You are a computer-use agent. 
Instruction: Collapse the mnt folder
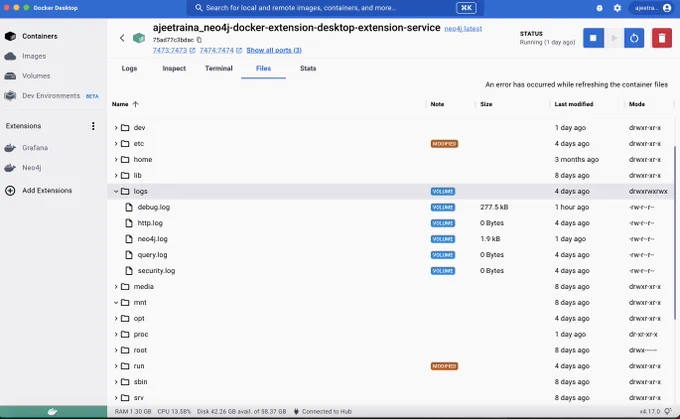116,302
